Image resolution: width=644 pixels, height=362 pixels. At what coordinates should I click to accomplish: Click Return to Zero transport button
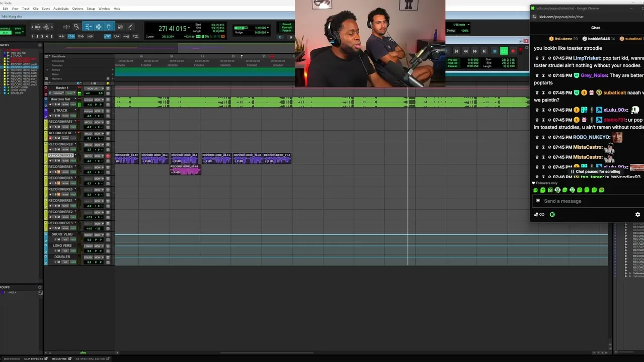click(x=456, y=51)
